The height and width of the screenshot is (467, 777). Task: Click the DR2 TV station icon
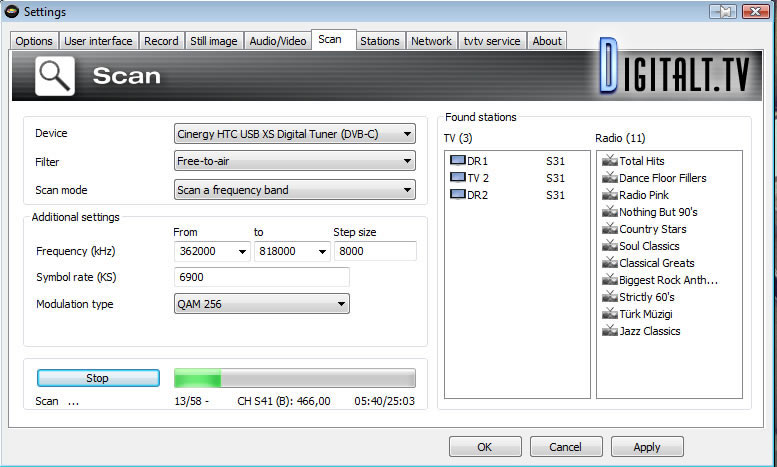pos(457,195)
